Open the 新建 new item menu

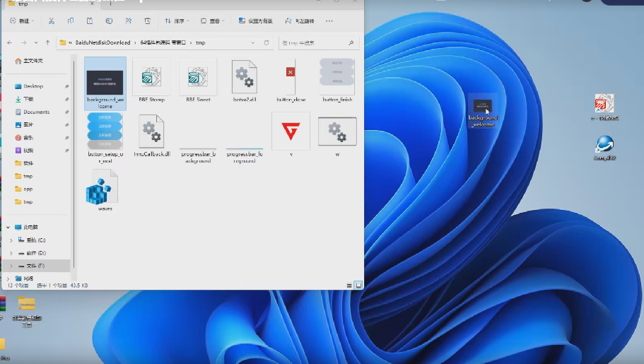(23, 21)
